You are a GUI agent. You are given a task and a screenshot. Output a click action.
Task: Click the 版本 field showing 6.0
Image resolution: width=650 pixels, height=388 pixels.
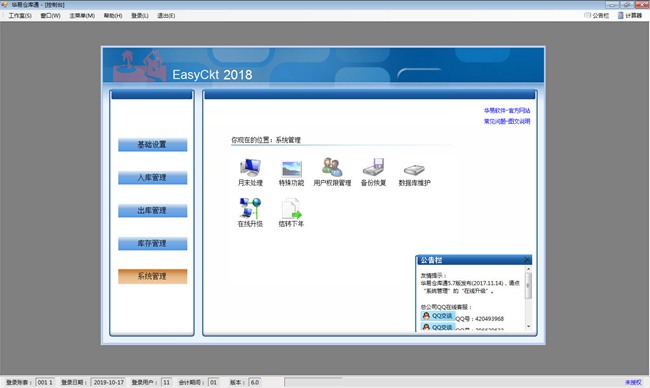pyautogui.click(x=255, y=382)
